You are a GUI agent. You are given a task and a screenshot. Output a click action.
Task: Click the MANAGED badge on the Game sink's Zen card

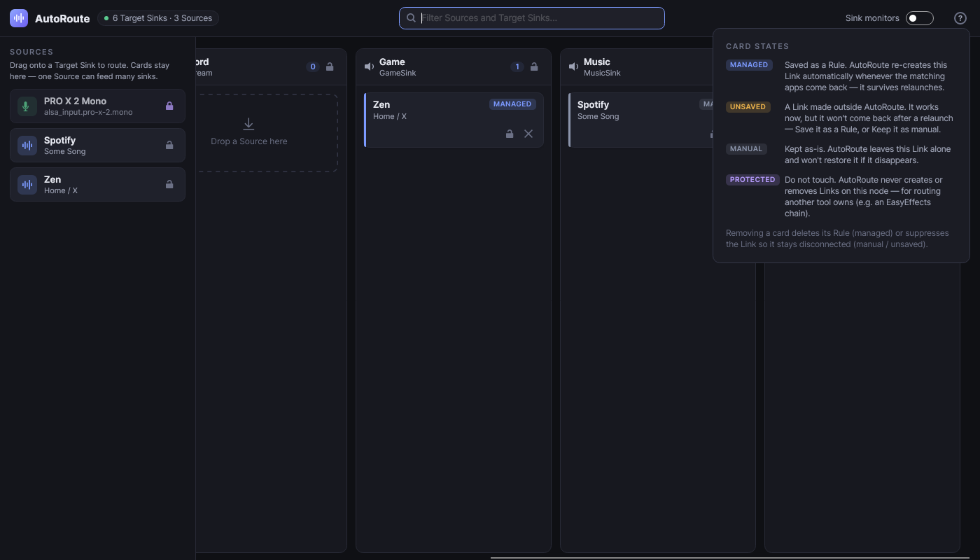512,104
